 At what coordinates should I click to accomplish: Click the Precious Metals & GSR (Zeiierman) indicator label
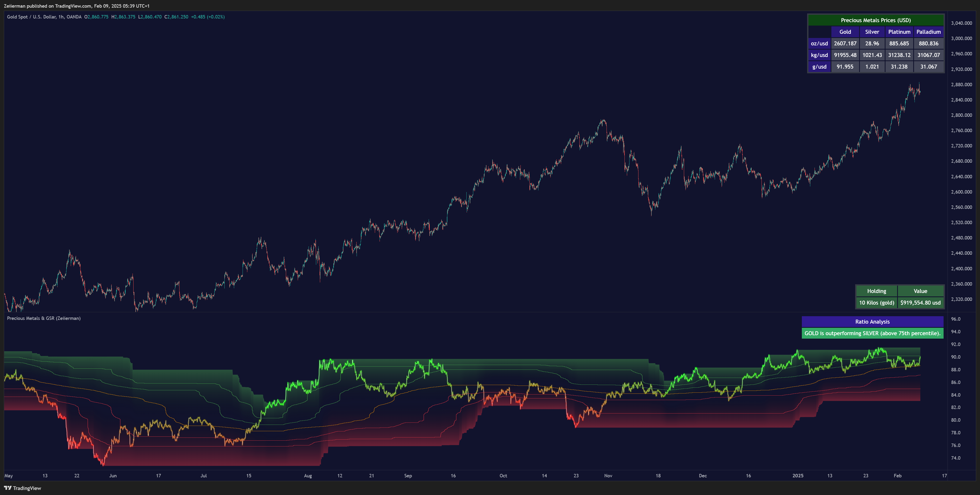point(44,318)
